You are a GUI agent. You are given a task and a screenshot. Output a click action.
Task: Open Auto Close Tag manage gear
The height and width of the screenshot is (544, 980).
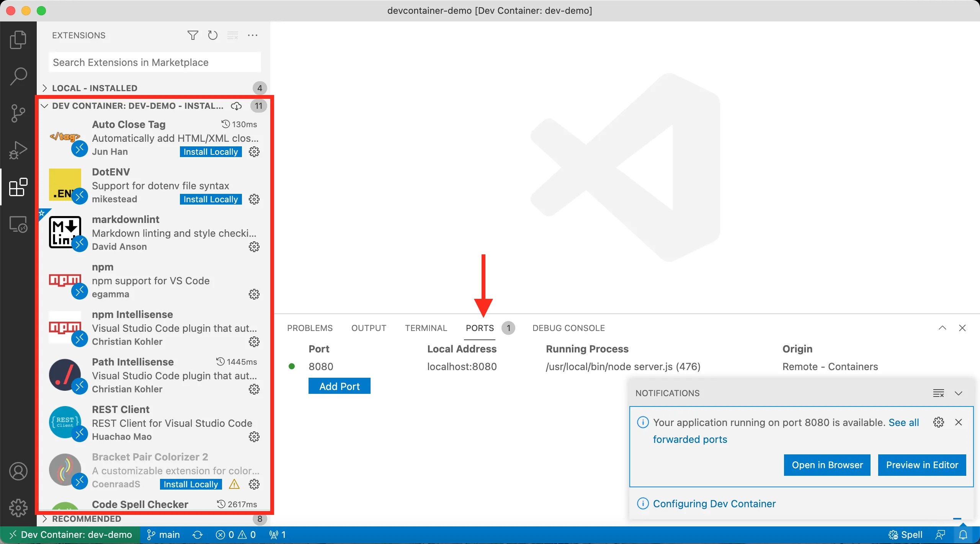[x=254, y=152]
